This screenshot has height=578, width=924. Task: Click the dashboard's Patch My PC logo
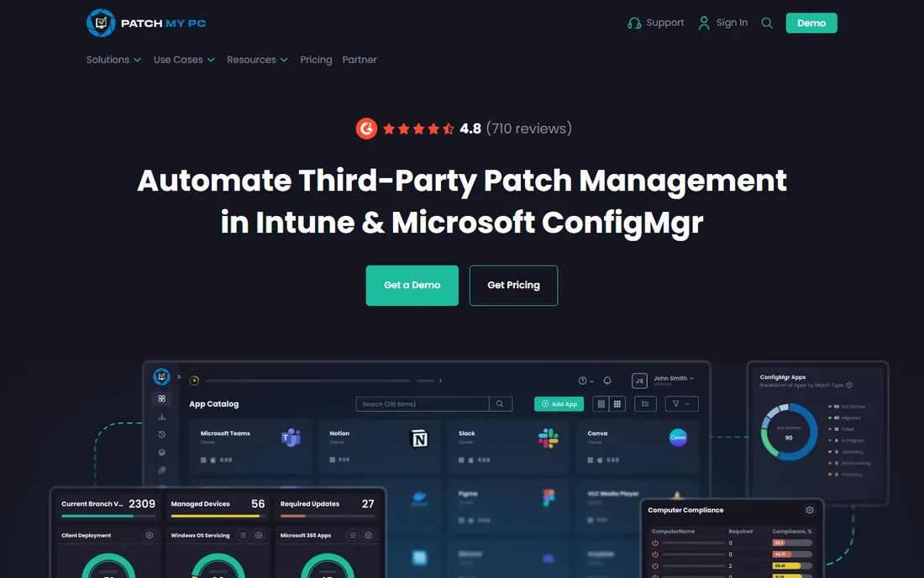[x=161, y=376]
